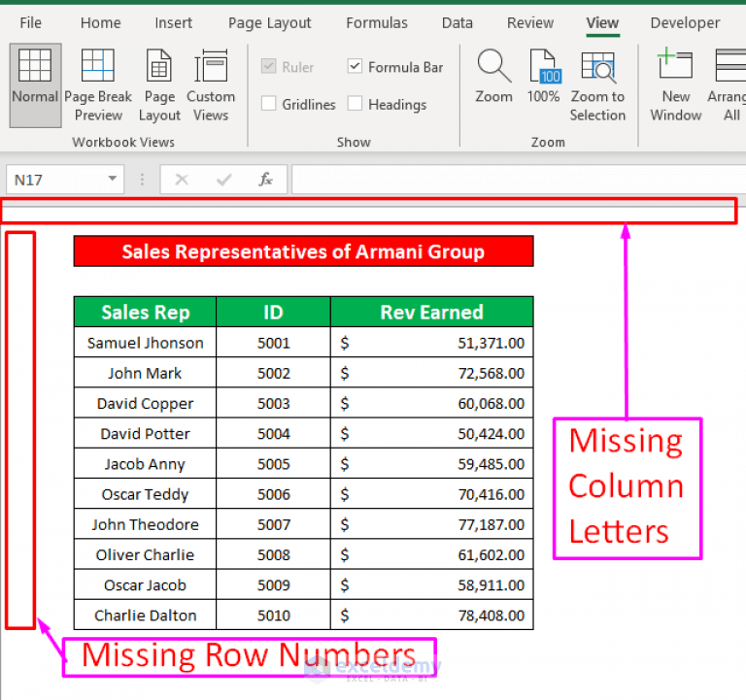Select the John Theodore cell

pyautogui.click(x=145, y=524)
